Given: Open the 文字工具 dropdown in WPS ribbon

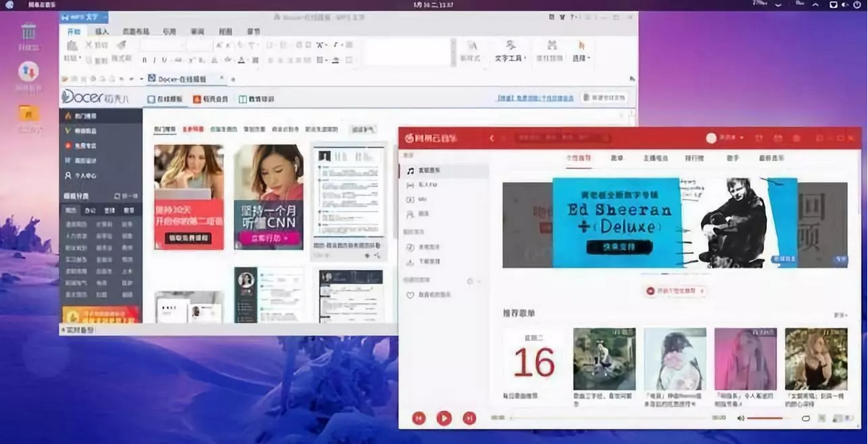Looking at the screenshot, I should pyautogui.click(x=511, y=51).
